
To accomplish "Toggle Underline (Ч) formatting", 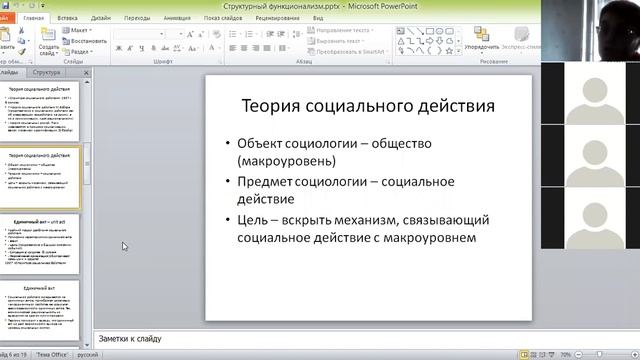I will [x=142, y=49].
